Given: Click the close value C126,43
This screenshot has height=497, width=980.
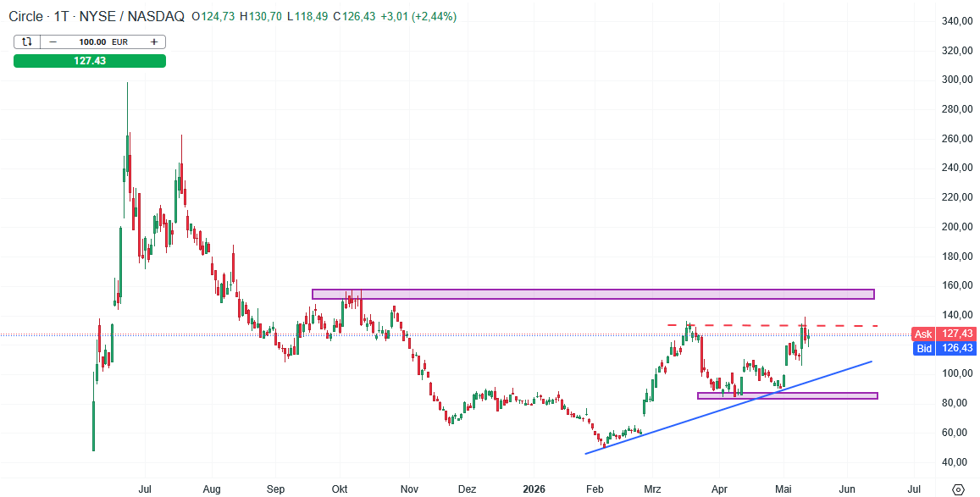Looking at the screenshot, I should coord(354,16).
